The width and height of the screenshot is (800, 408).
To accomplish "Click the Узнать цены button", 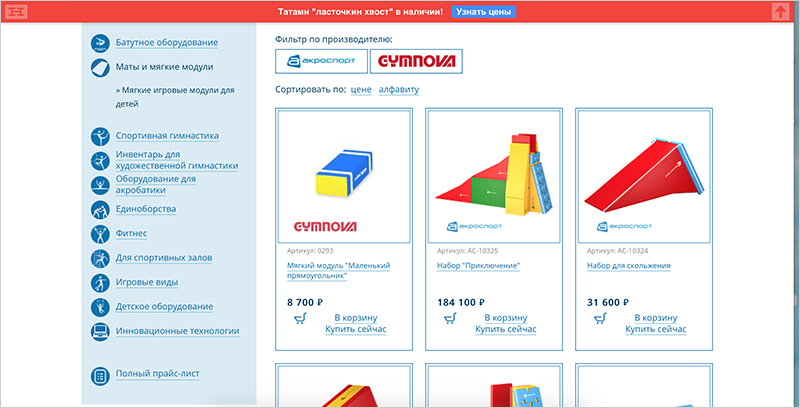I will [484, 12].
